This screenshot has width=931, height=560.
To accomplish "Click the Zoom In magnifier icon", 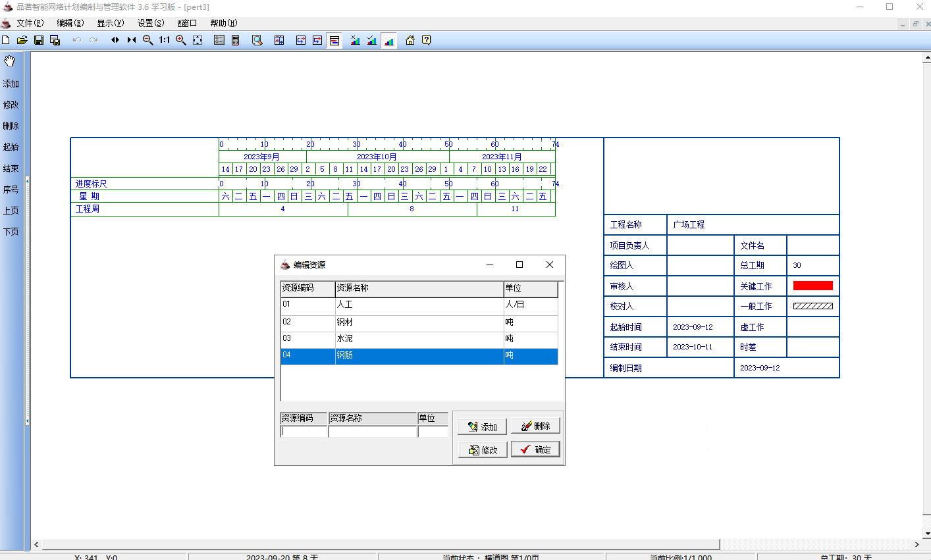I will [181, 40].
